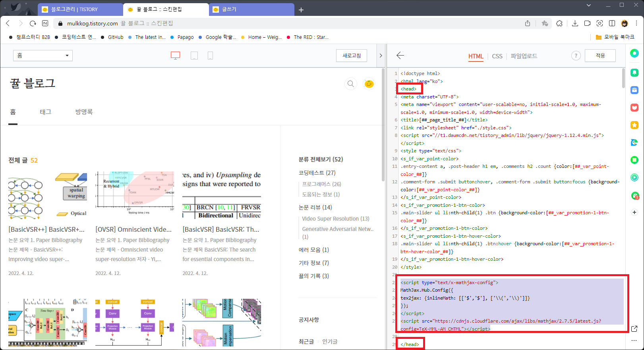Open the downloads icon
Viewport: 644px width, 350px height.
pos(575,23)
